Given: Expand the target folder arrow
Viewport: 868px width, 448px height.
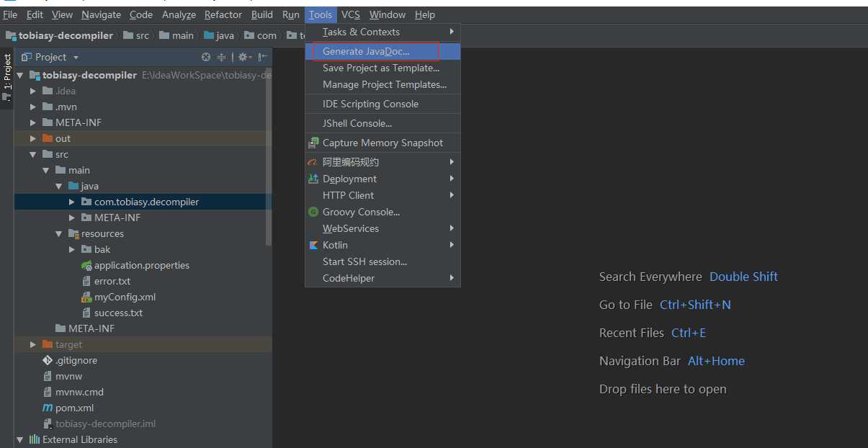Looking at the screenshot, I should click(x=33, y=344).
